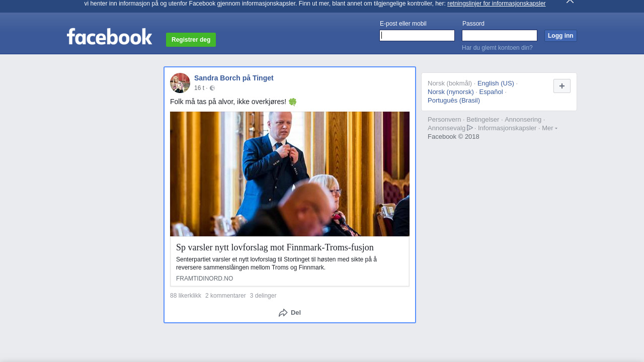Click FRAMTIDINORD.NO source text

click(x=204, y=279)
